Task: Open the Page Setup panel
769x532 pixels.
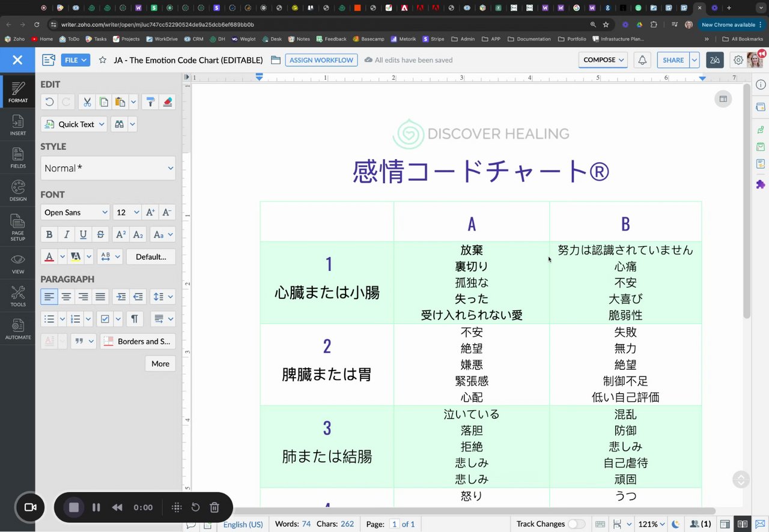Action: 17,227
